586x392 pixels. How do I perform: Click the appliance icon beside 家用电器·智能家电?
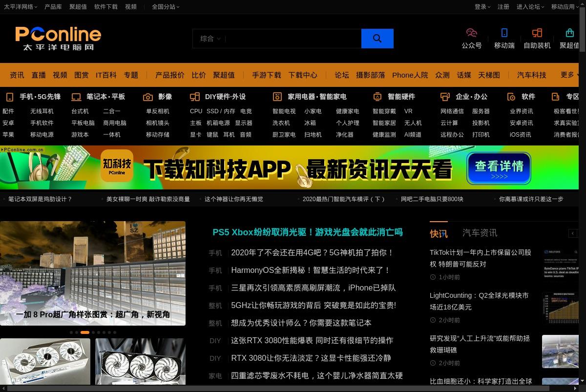[277, 97]
